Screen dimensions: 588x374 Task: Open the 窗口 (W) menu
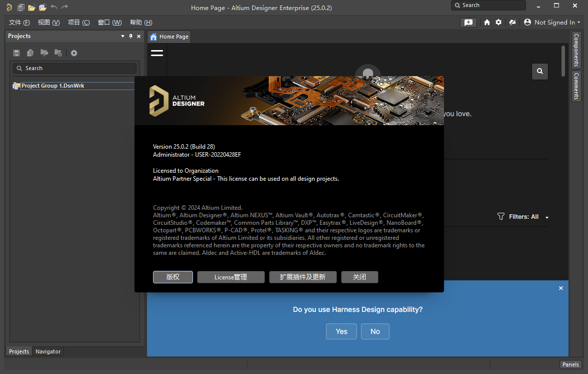[110, 23]
